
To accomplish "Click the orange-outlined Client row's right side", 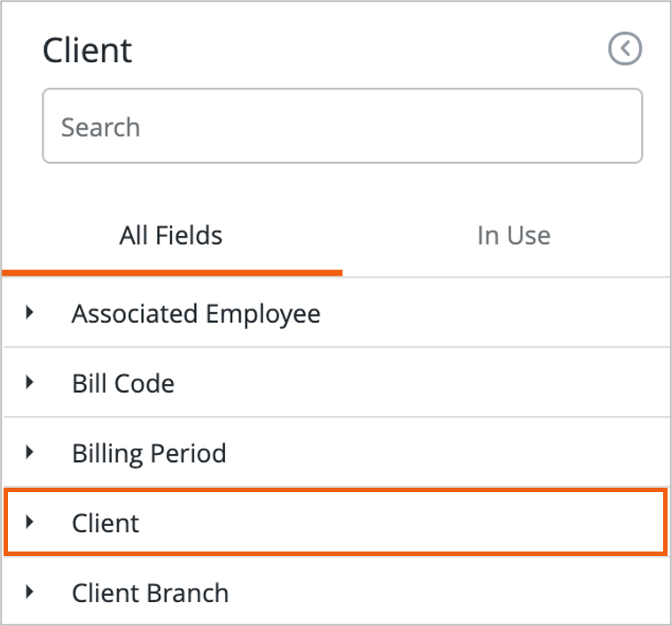I will coord(532,523).
